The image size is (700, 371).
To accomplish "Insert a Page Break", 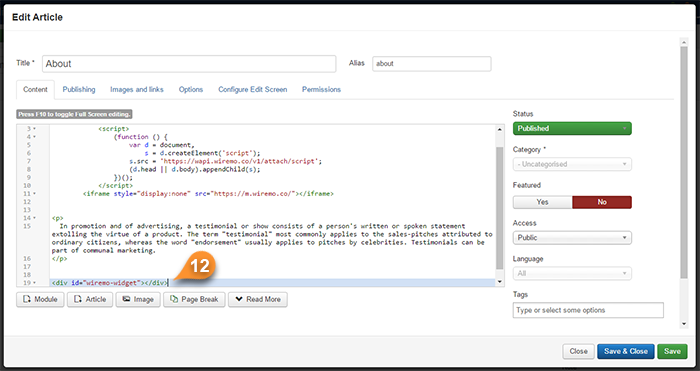I will click(x=194, y=299).
